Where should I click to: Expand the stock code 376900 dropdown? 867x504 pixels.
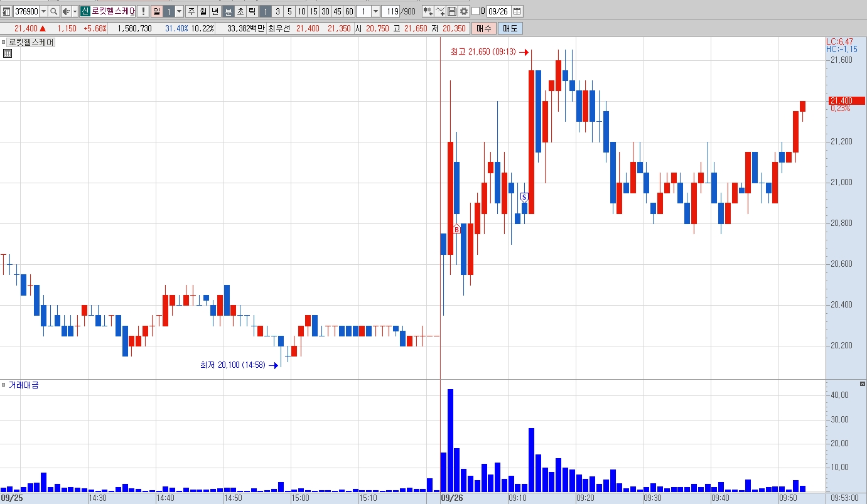pos(43,11)
